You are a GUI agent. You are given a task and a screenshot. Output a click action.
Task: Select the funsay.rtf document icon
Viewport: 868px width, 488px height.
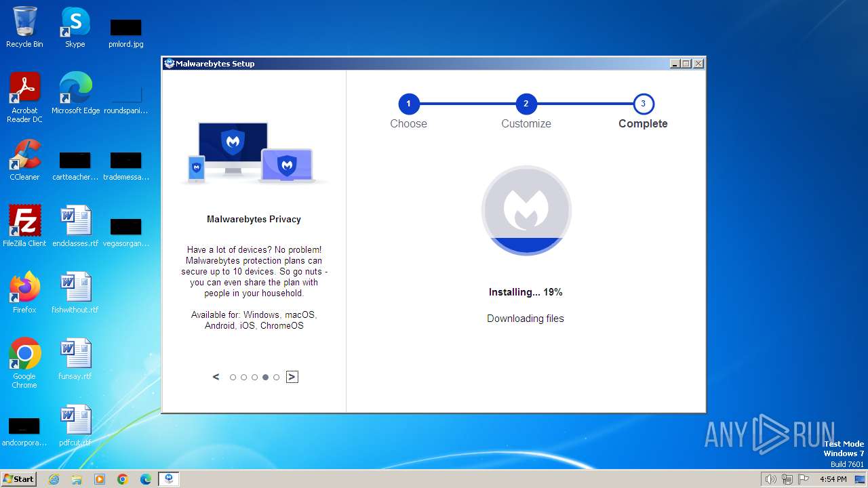[x=75, y=359]
